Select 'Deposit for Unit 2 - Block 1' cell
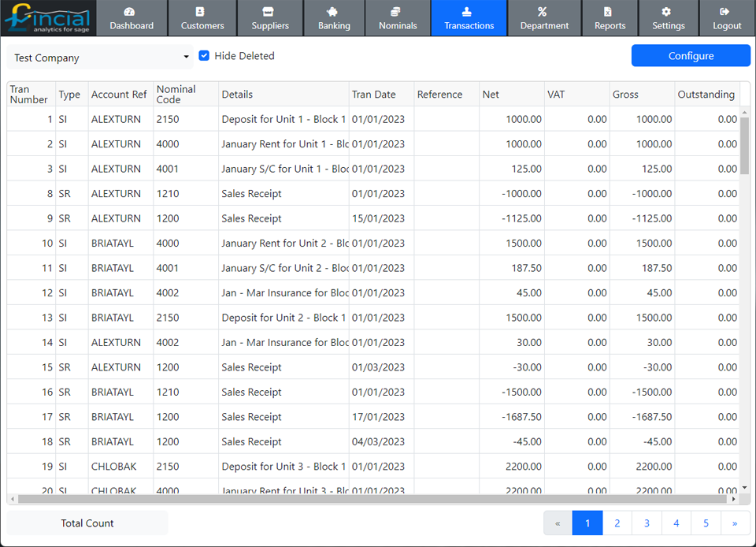This screenshot has height=547, width=756. [283, 318]
